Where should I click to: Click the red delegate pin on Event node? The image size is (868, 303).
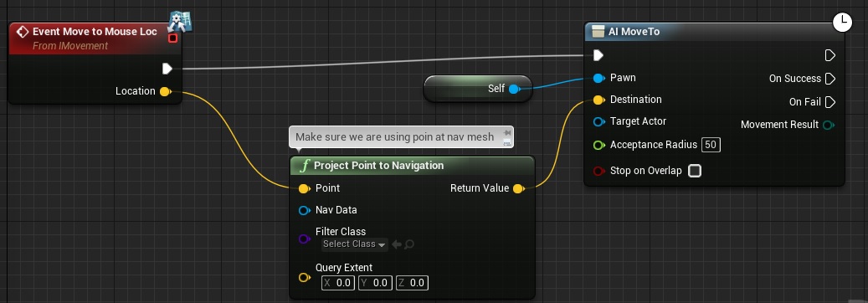pos(172,39)
